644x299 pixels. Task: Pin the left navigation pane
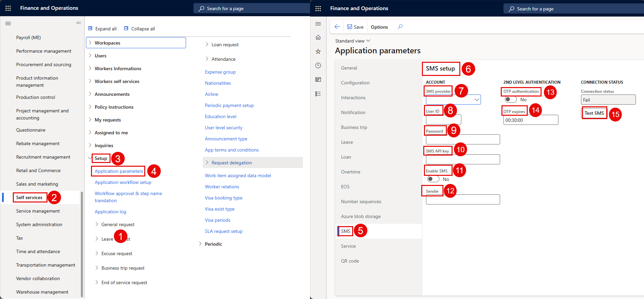(x=78, y=23)
